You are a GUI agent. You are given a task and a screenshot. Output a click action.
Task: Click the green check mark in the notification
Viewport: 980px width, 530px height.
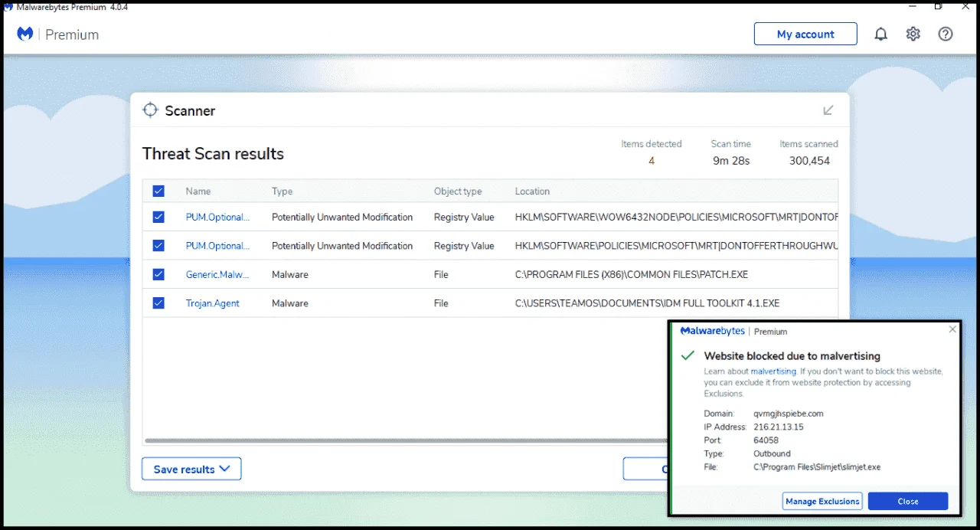pos(688,355)
